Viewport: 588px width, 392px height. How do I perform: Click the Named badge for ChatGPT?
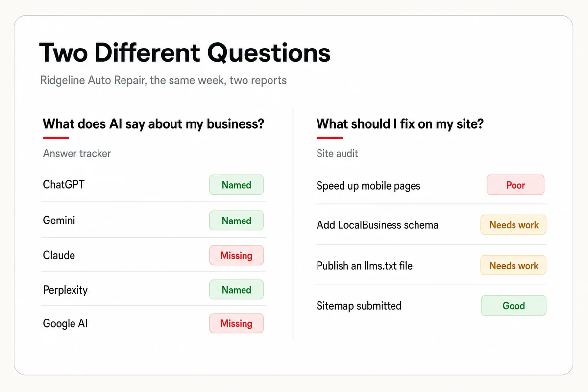tap(237, 185)
